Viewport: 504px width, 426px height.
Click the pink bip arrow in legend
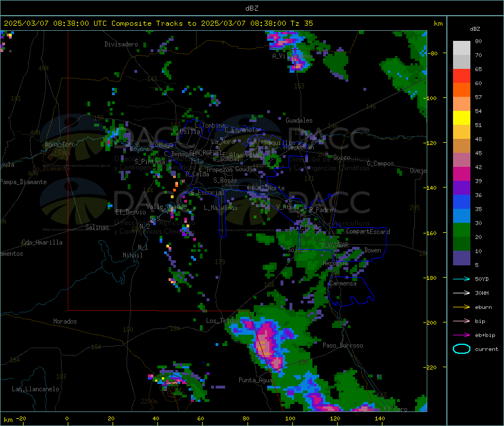461,321
